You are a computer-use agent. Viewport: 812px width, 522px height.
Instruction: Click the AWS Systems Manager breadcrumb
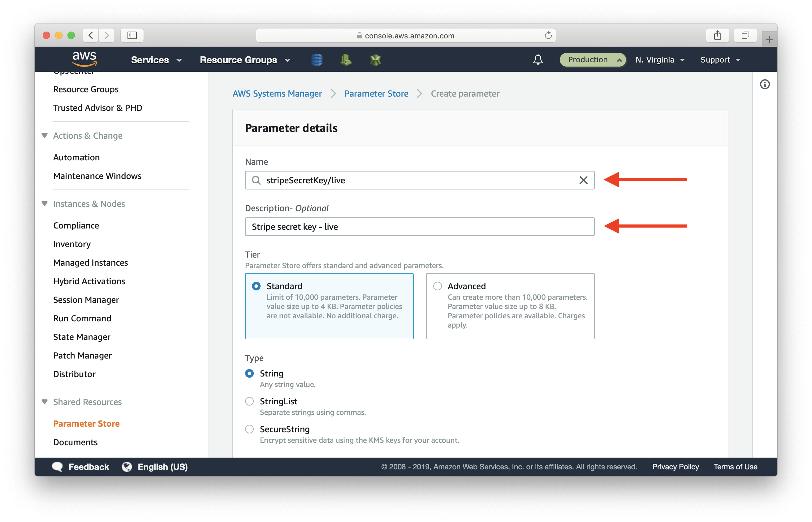(x=276, y=94)
